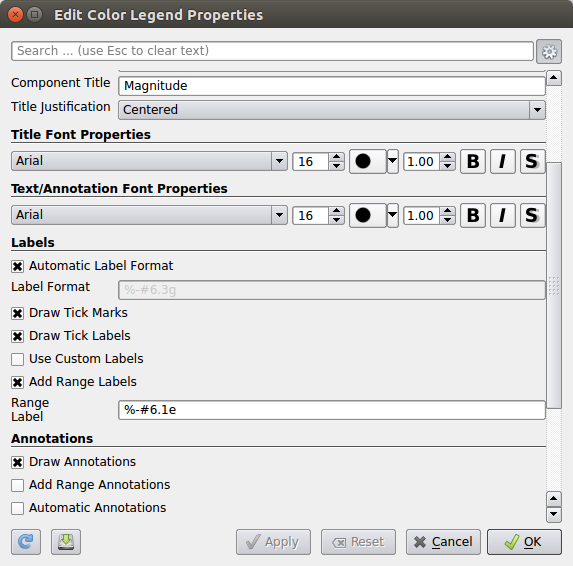Expand Title Font color dropdown arrow
This screenshot has height=566, width=573.
coord(392,161)
